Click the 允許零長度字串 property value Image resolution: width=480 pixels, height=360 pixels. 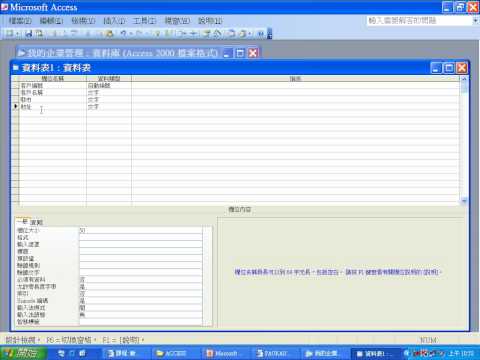(x=140, y=286)
